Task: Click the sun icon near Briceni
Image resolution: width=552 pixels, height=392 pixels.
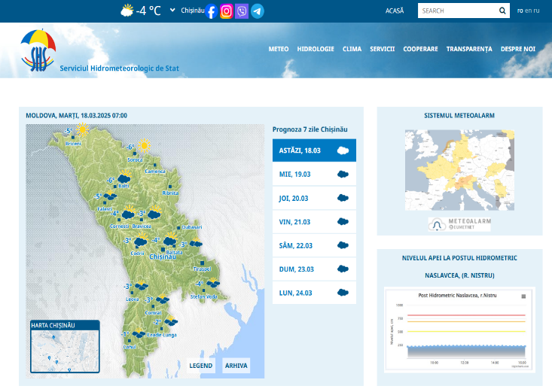Action: [x=81, y=129]
